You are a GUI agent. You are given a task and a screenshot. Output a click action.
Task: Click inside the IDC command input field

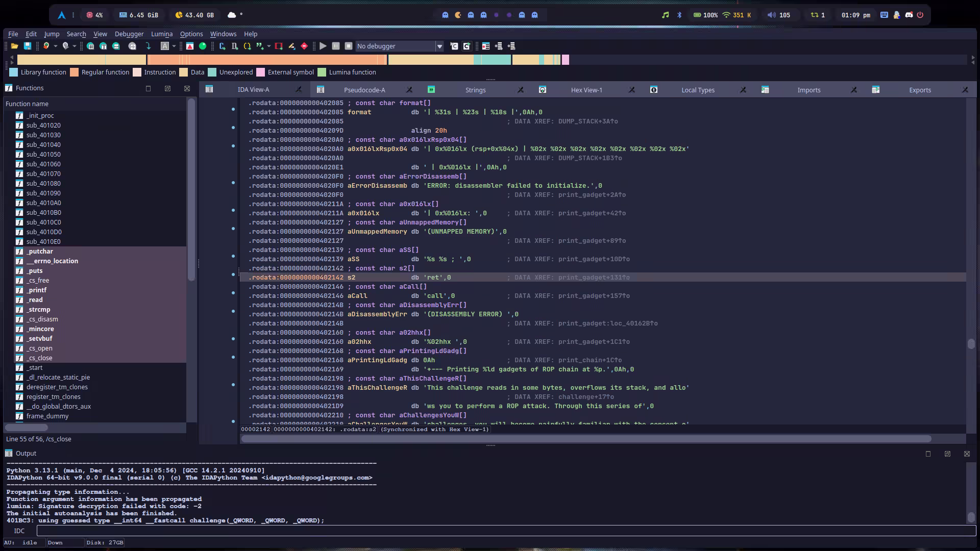coord(505,531)
